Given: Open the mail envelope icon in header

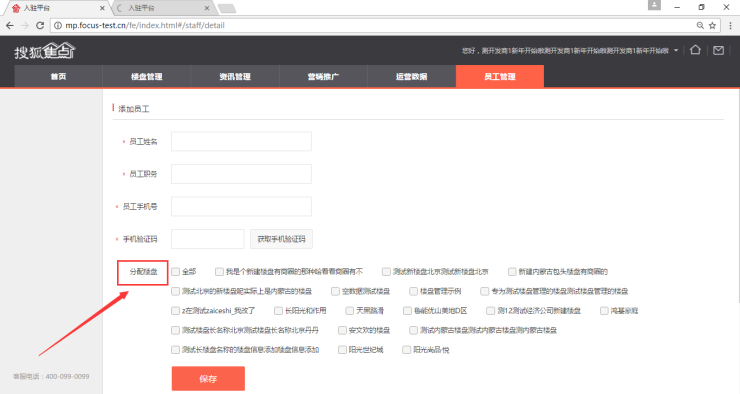Looking at the screenshot, I should 718,50.
